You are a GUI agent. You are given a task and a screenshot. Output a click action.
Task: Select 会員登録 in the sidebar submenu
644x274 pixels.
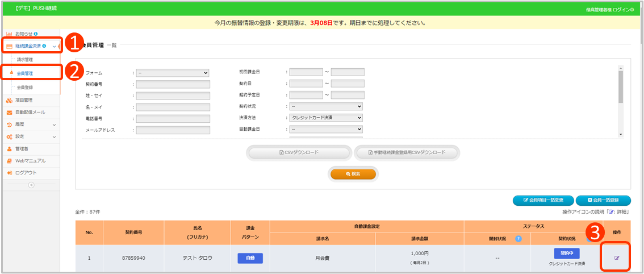(26, 88)
